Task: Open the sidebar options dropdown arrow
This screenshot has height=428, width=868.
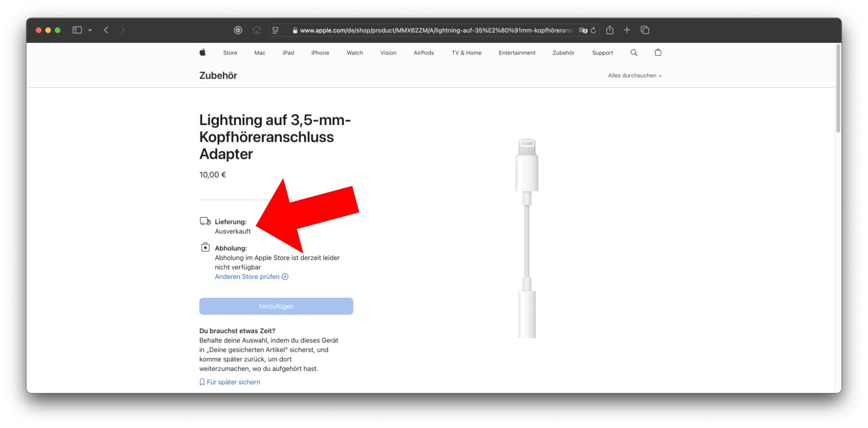Action: pyautogui.click(x=90, y=30)
